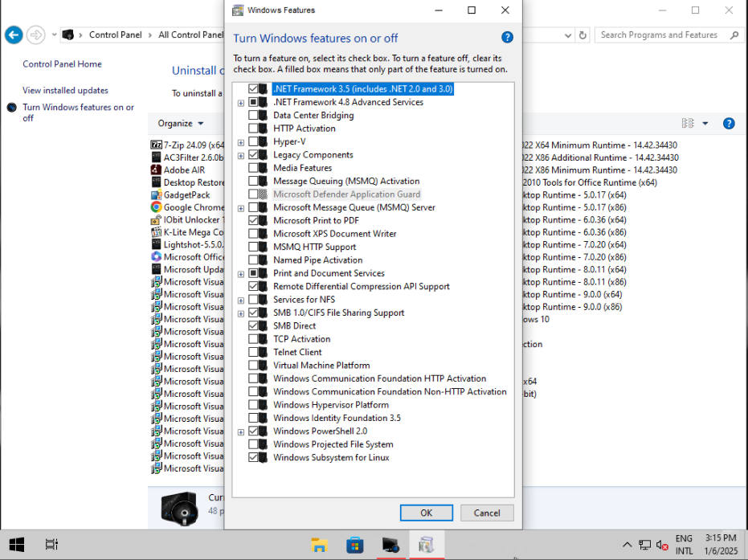748x560 pixels.
Task: Select the Named Pipe Activation row
Action: click(317, 260)
